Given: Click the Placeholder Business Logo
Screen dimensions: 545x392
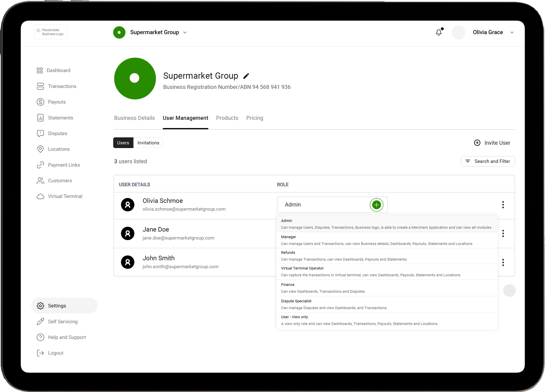Looking at the screenshot, I should [51, 32].
